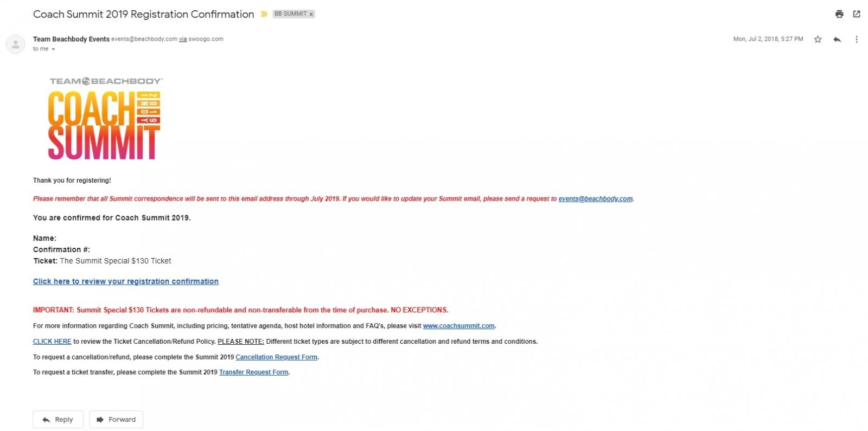Print the email
Screen dimensions: 868x431
(840, 14)
